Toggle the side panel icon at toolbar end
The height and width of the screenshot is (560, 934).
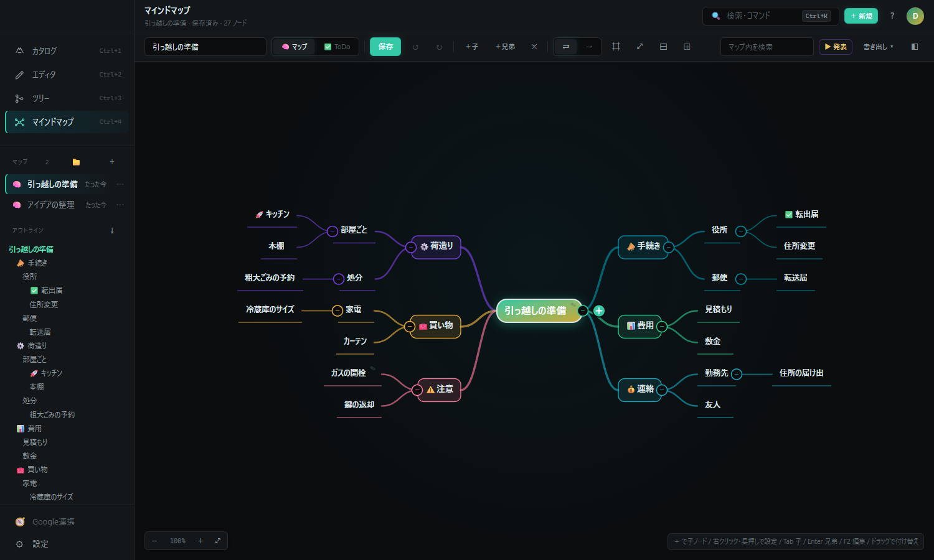tap(915, 47)
